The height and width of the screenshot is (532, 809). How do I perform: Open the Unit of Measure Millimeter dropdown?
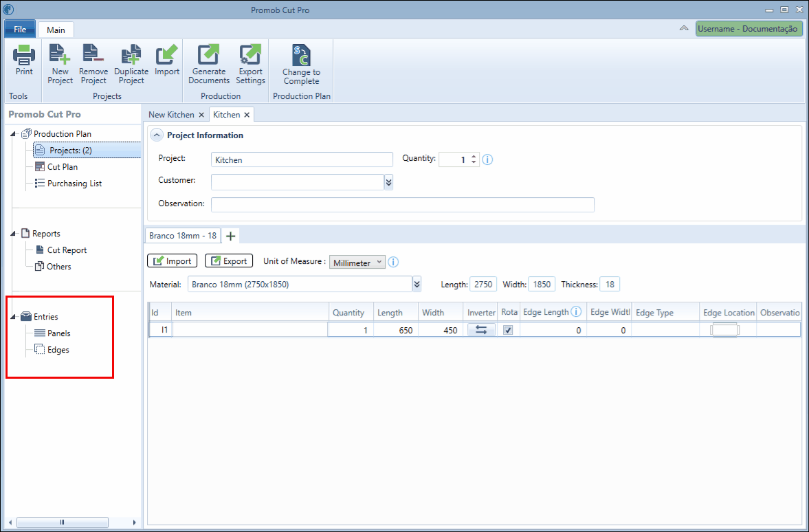(357, 262)
